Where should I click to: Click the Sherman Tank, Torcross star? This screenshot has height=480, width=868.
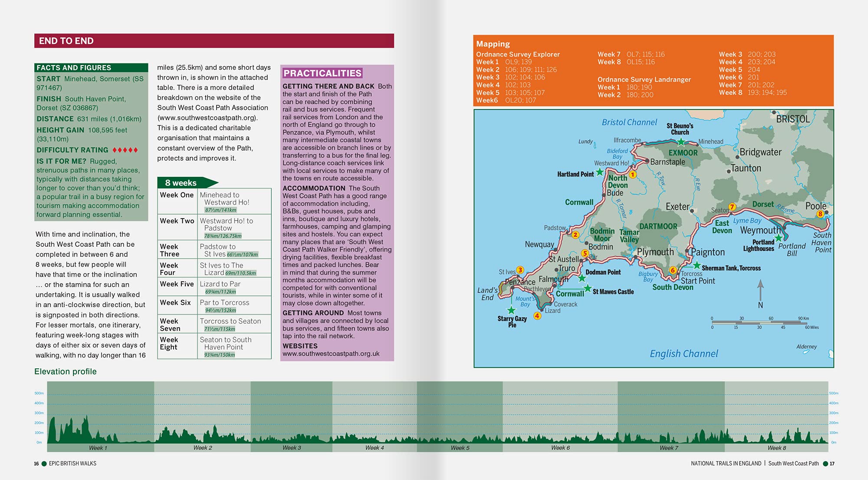[x=697, y=265]
